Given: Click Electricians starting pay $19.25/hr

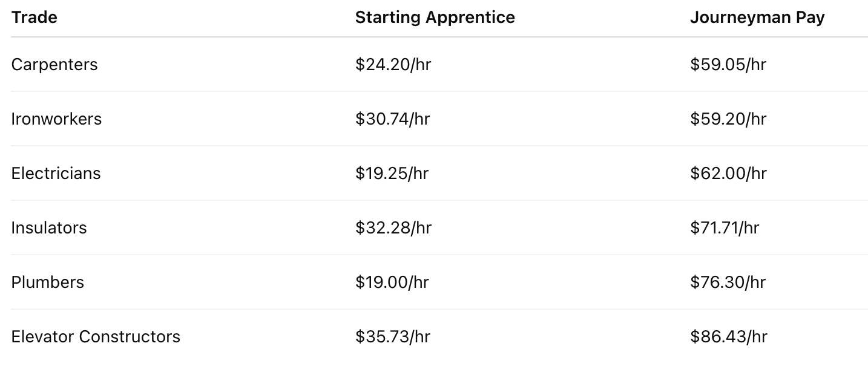Looking at the screenshot, I should click(x=392, y=174).
